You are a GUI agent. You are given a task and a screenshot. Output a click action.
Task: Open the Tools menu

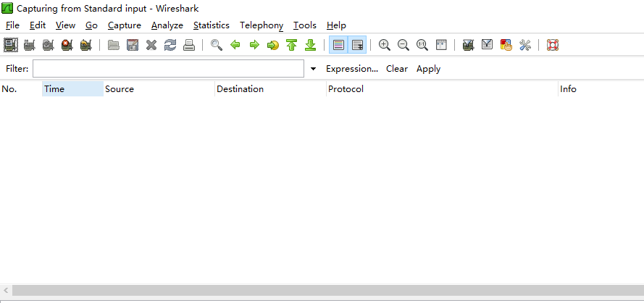tap(305, 25)
